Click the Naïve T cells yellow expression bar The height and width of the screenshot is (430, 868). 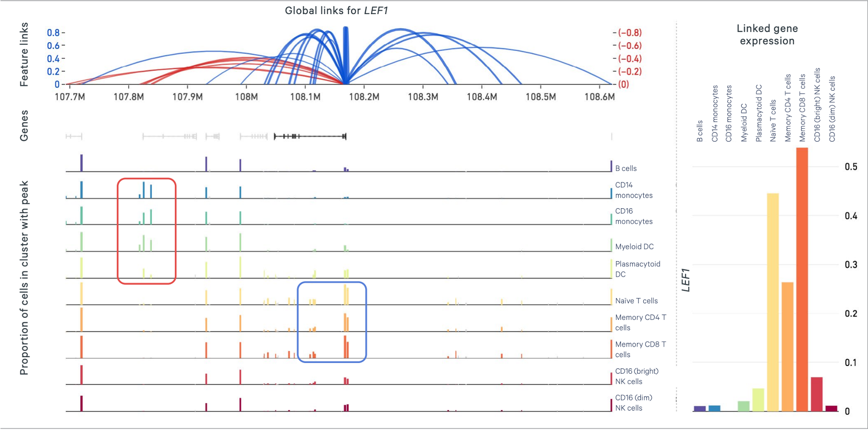(x=773, y=302)
